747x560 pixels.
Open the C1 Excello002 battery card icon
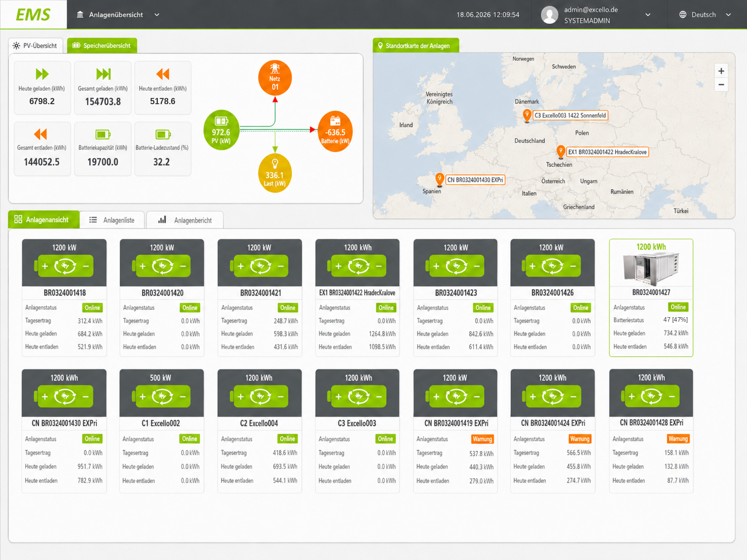click(161, 397)
